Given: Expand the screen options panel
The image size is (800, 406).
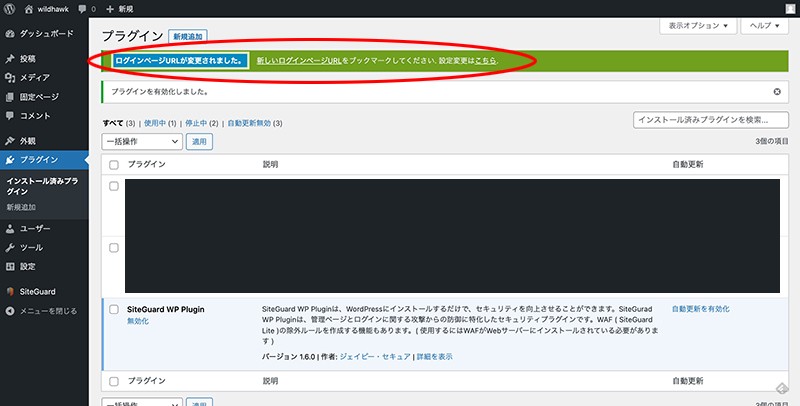Looking at the screenshot, I should [x=698, y=25].
